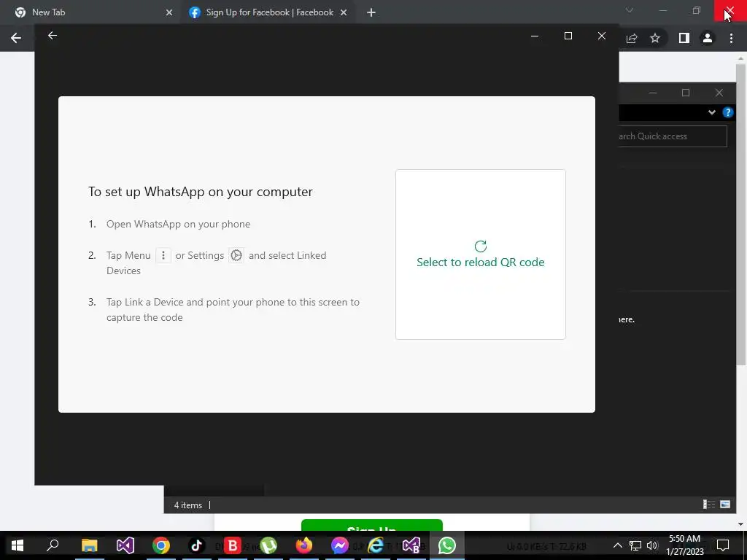The height and width of the screenshot is (560, 747).
Task: Close the File Explorer window
Action: pos(719,93)
